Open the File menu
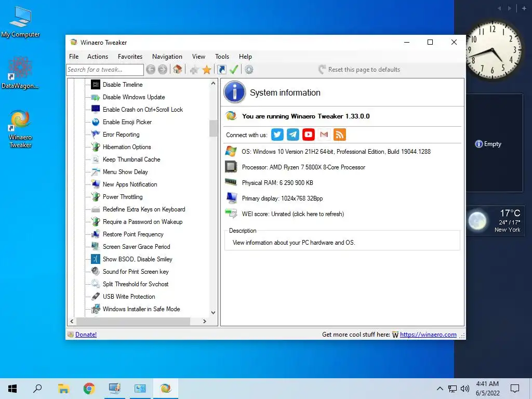Image resolution: width=532 pixels, height=399 pixels. click(x=74, y=57)
